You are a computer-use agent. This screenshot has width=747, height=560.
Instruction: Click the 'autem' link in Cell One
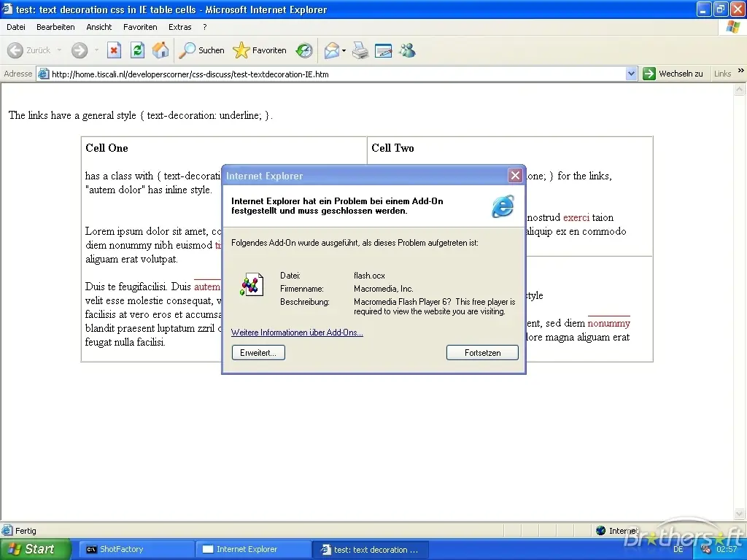click(x=207, y=287)
